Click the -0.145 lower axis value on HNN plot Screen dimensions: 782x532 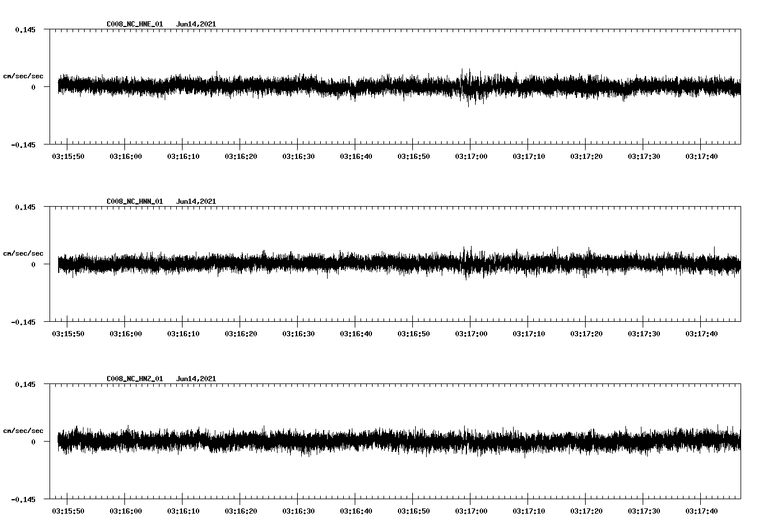coord(23,322)
